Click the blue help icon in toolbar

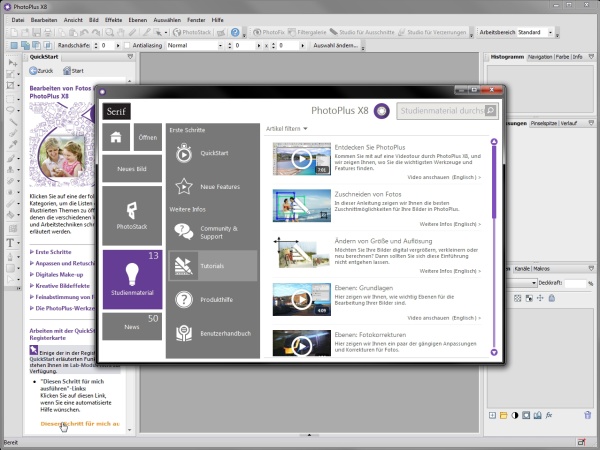click(235, 33)
